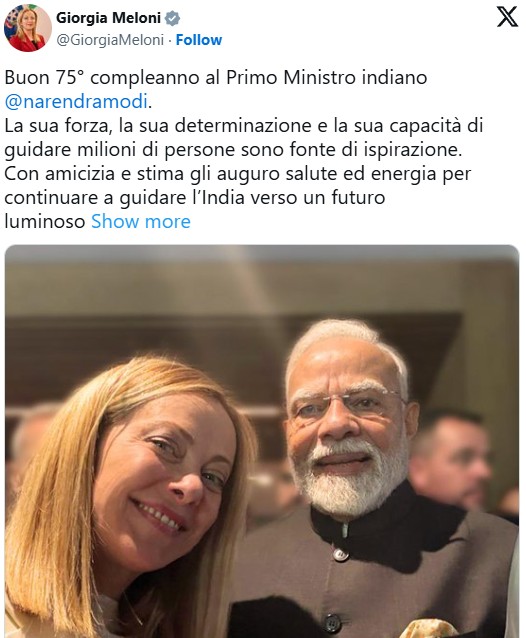526x638 pixels.
Task: Click the sentence starting "Con amicizia e stima"
Action: (x=238, y=174)
